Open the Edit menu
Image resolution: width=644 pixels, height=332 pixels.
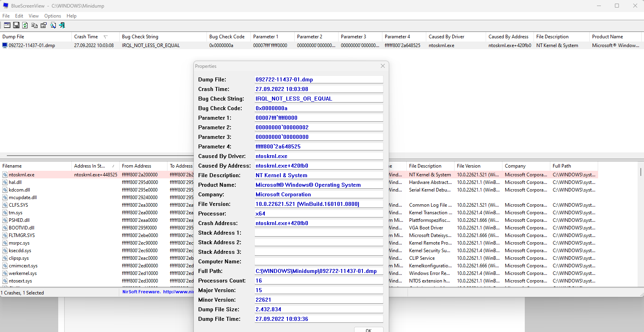(x=19, y=16)
